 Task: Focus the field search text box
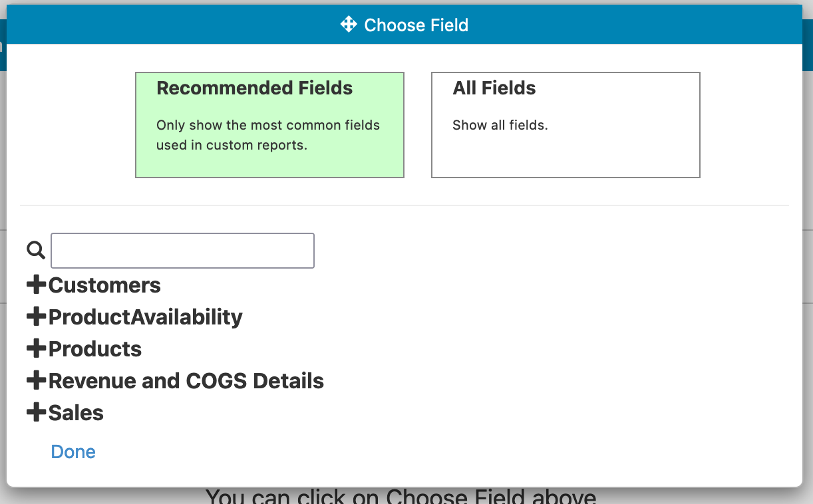click(x=182, y=251)
